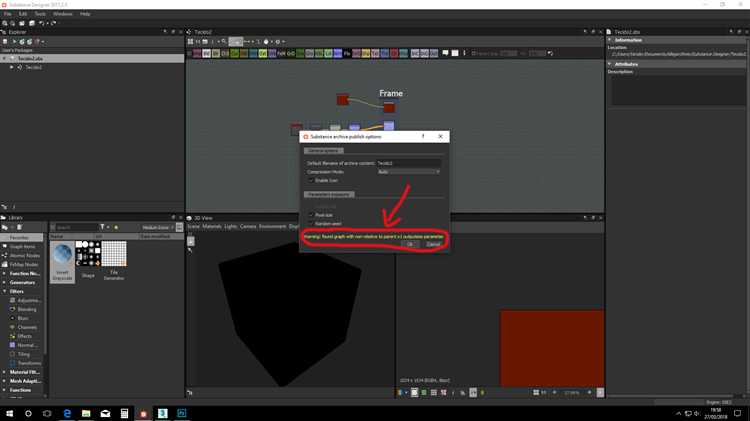Image resolution: width=750 pixels, height=421 pixels.
Task: Click the Description field in Attributes
Action: click(x=678, y=90)
